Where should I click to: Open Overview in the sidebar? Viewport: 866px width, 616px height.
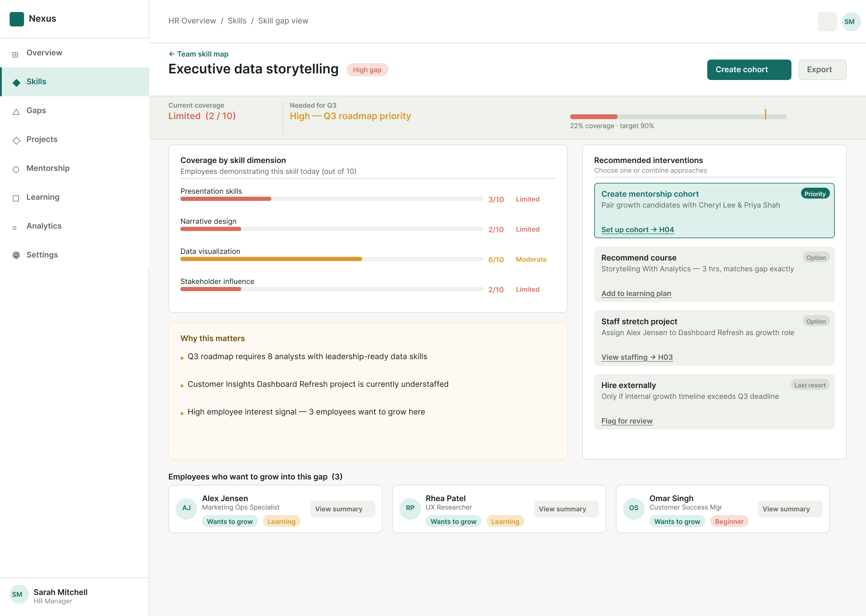74,53
